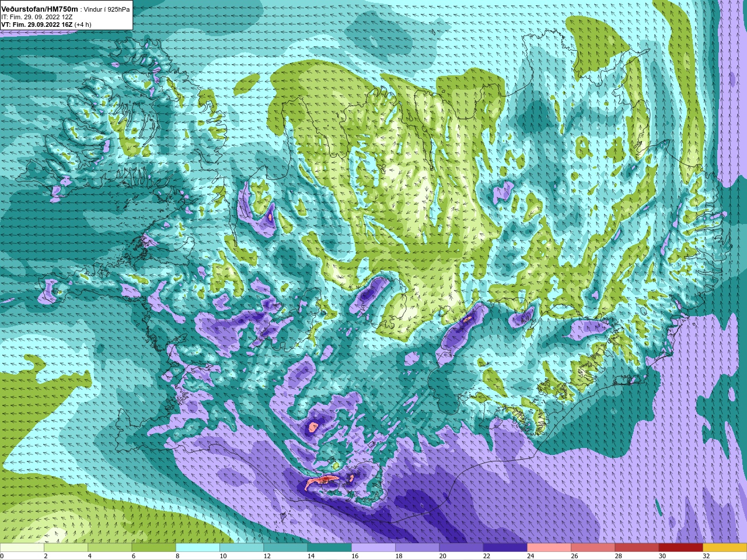Click the legend value '0'
747x560 pixels.
click(x=2, y=556)
